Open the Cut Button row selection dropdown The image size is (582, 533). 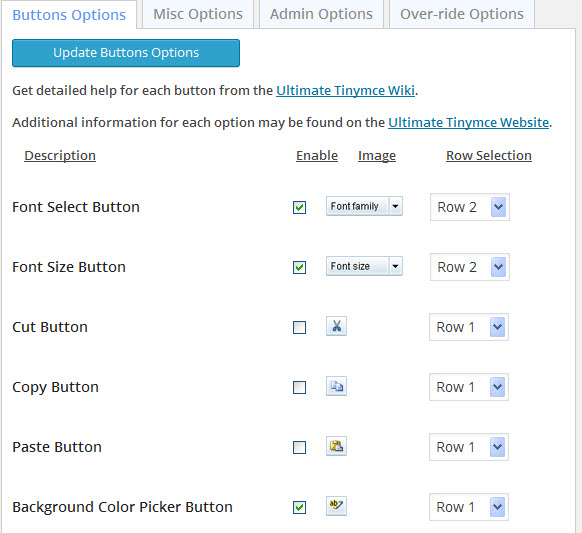click(x=469, y=327)
